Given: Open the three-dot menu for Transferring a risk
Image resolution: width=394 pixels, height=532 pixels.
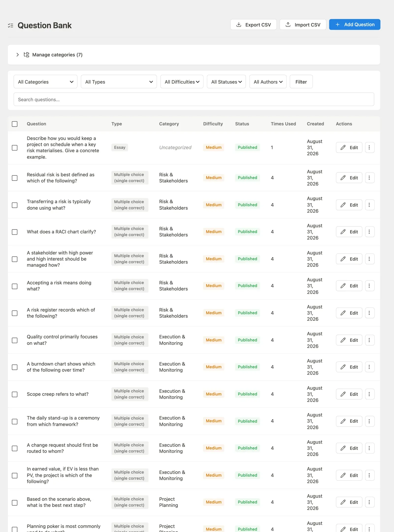Looking at the screenshot, I should 369,205.
